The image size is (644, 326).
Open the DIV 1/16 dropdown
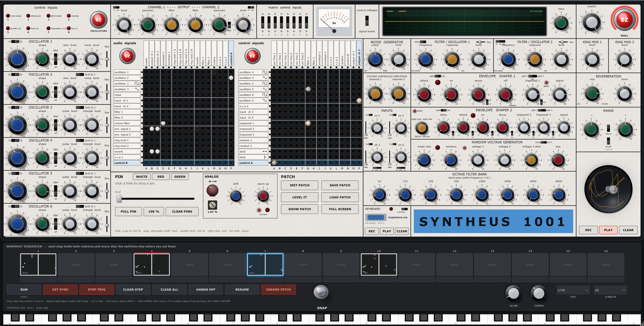573,290
